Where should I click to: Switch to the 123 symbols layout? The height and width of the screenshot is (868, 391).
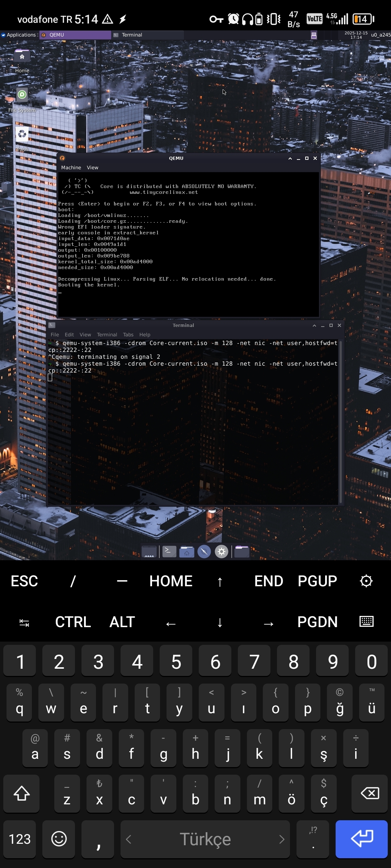(20, 839)
